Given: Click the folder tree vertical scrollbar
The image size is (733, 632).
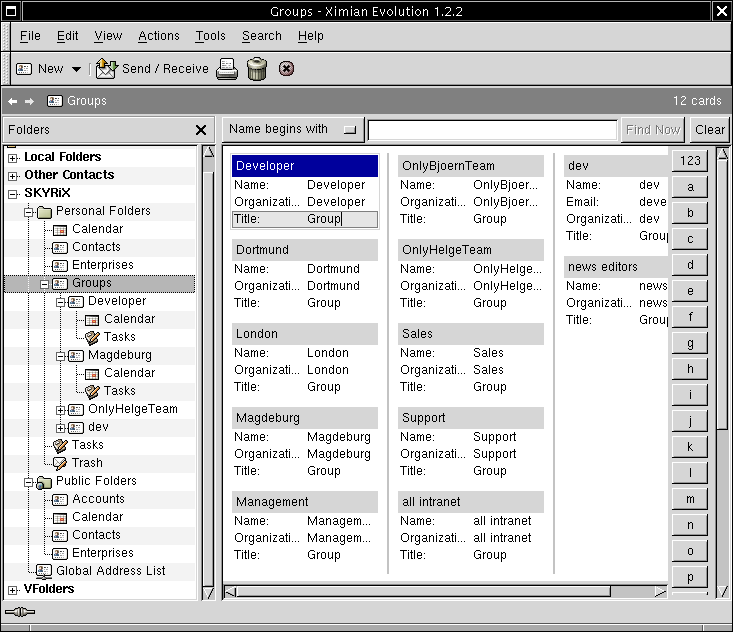Looking at the screenshot, I should coord(208,373).
